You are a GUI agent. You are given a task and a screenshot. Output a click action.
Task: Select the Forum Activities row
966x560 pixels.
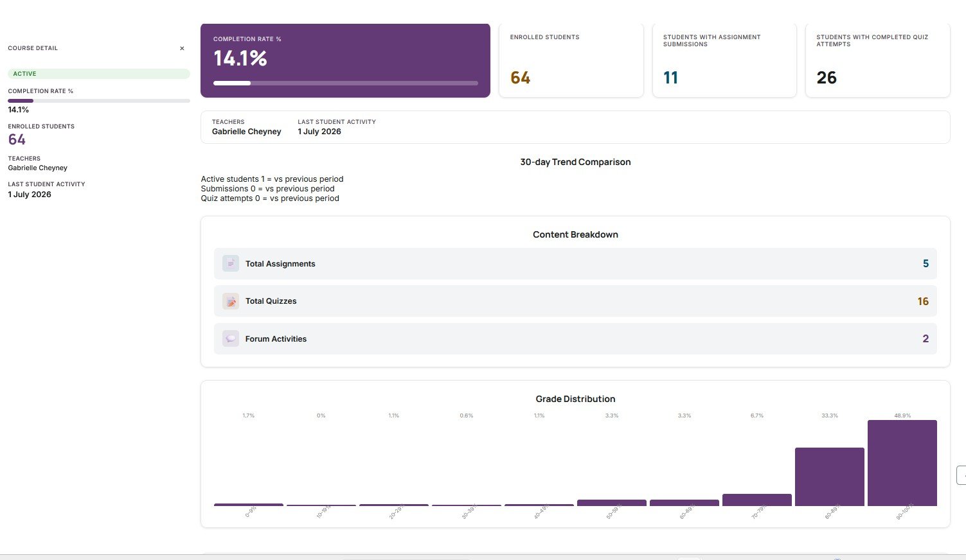point(575,338)
